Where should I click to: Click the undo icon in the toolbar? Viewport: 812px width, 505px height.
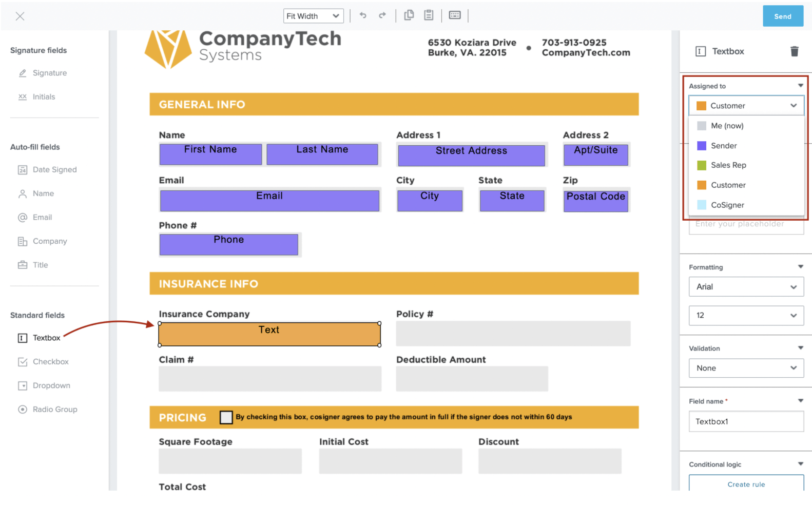click(x=363, y=15)
